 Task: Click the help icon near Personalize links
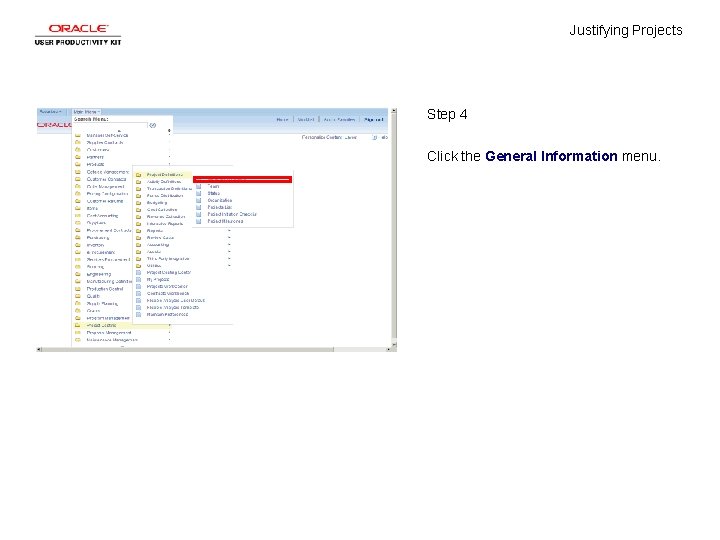(375, 137)
